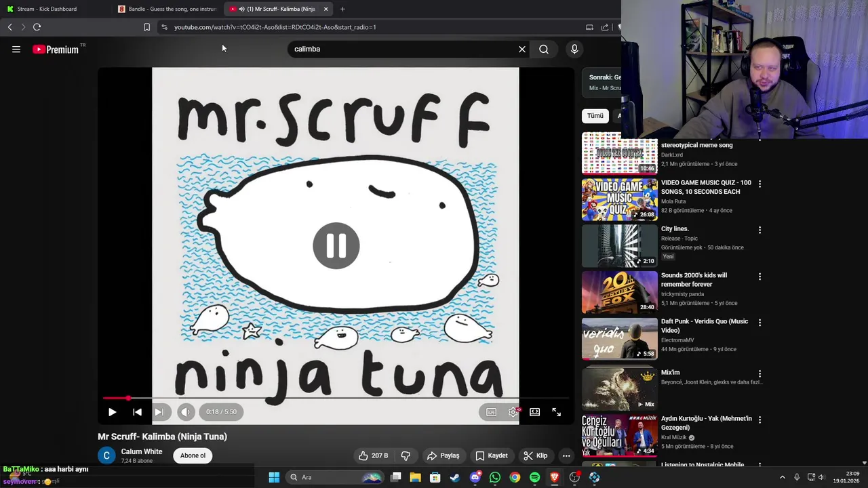Open the player settings gear
Image resolution: width=868 pixels, height=488 pixels.
513,411
